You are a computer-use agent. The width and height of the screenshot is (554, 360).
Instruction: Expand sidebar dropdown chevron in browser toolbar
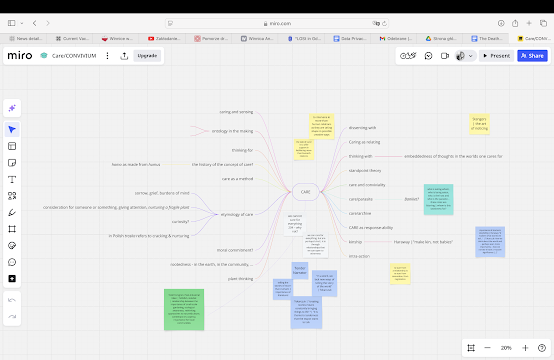pyautogui.click(x=22, y=23)
